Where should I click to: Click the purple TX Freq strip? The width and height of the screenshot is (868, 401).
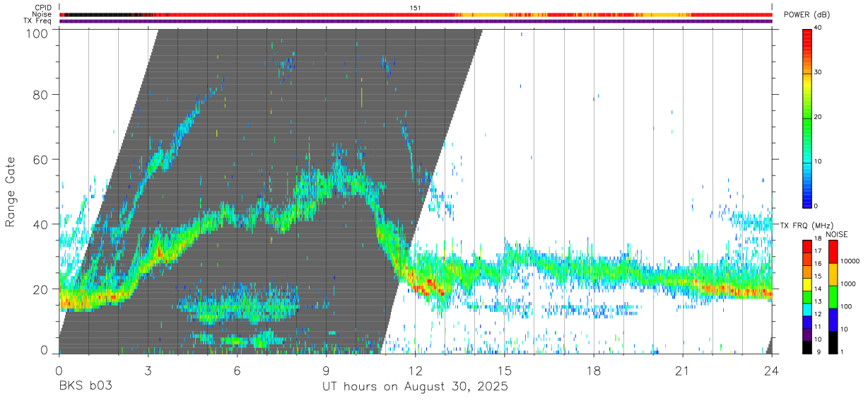click(416, 21)
